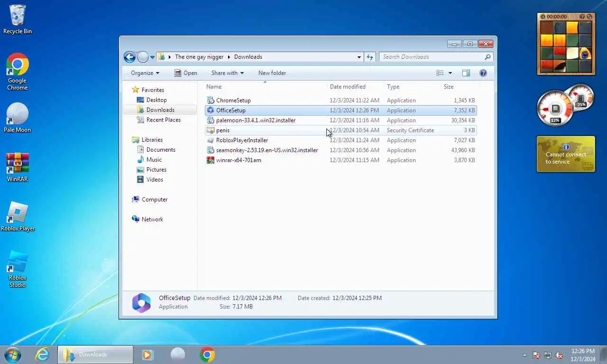Click the New folder button
Screen dimensions: 607x364
click(x=272, y=73)
